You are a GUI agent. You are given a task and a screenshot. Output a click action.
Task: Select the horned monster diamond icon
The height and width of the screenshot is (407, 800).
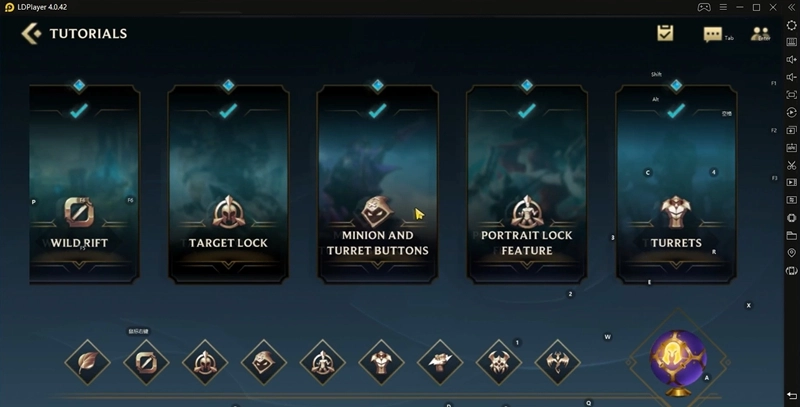[x=499, y=362]
